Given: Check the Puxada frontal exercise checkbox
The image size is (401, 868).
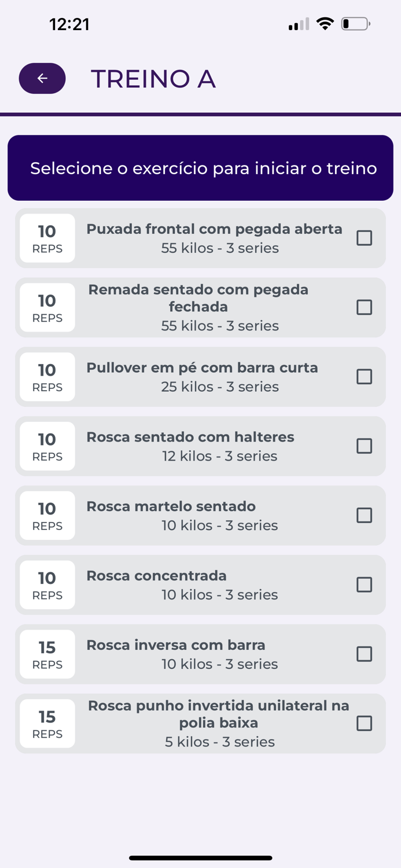Looking at the screenshot, I should click(x=365, y=238).
